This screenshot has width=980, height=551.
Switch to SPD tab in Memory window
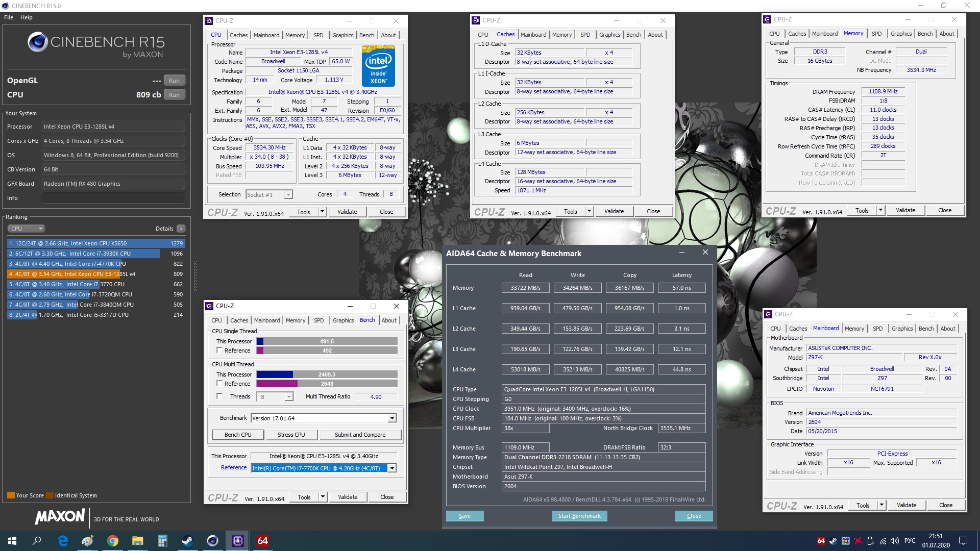(x=876, y=34)
